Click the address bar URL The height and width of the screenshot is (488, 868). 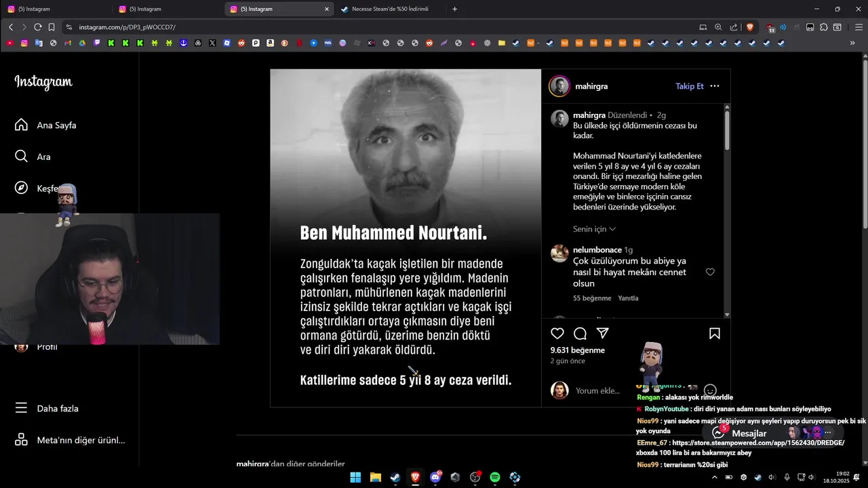127,27
